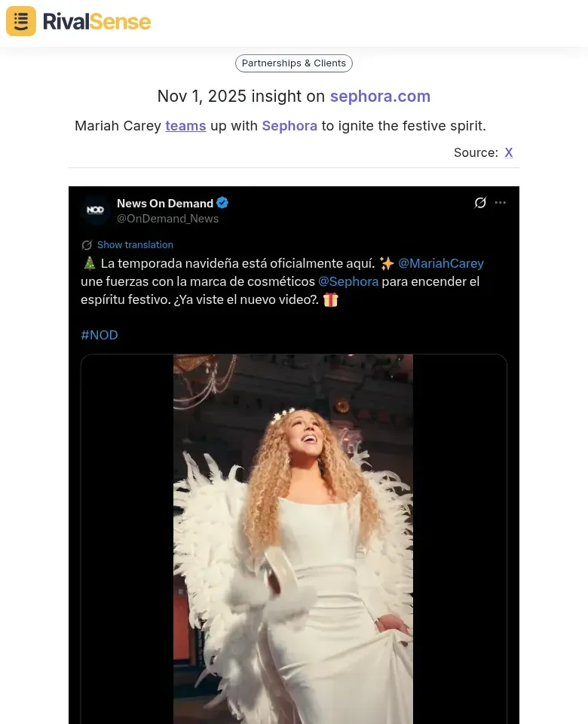Open the sephora.com link in the headline
Image resolution: width=588 pixels, height=724 pixels.
pyautogui.click(x=380, y=97)
